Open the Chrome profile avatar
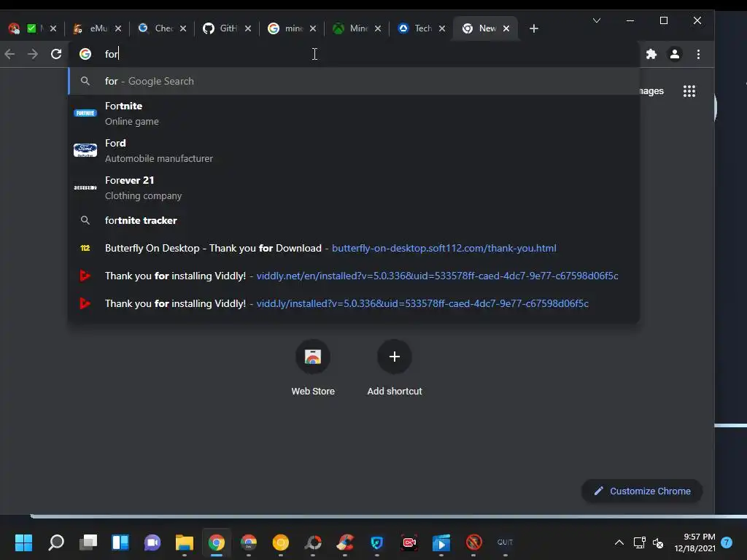747x560 pixels. coord(675,54)
